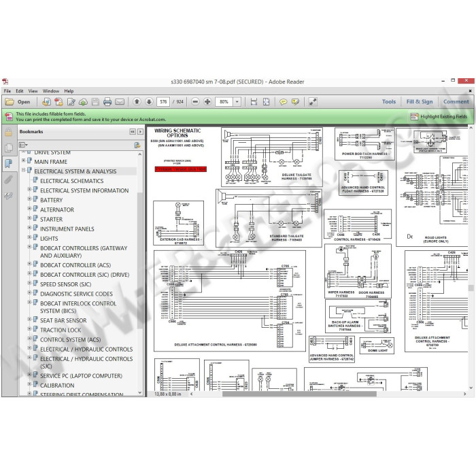Select SPEED SENSOR (SJC) bookmark
476x476 pixels.
tap(65, 284)
